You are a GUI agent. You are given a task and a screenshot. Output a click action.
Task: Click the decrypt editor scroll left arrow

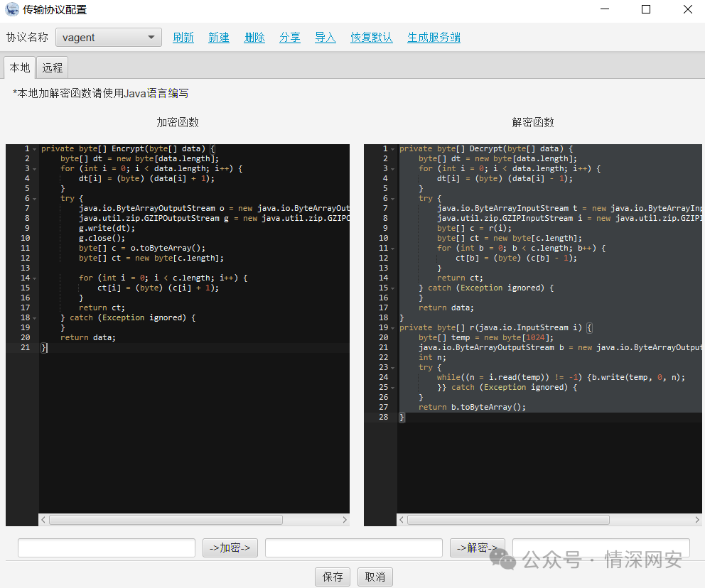[402, 520]
